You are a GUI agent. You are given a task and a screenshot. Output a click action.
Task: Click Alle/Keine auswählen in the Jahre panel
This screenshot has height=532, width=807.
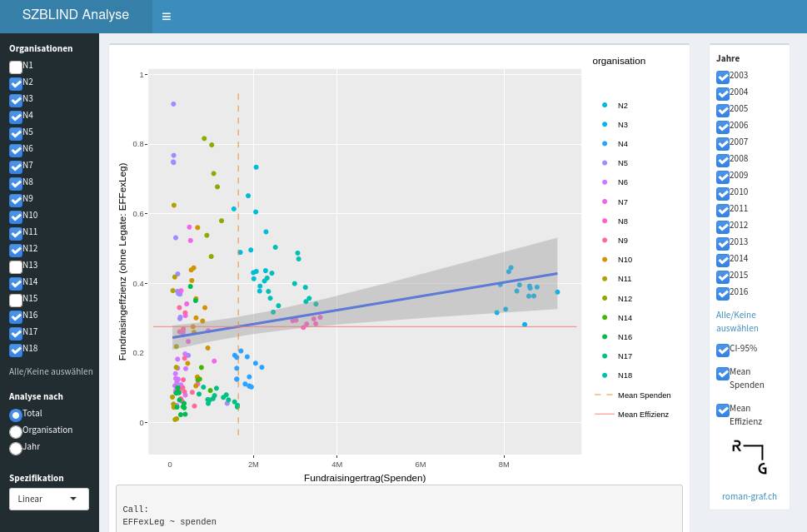pos(735,321)
